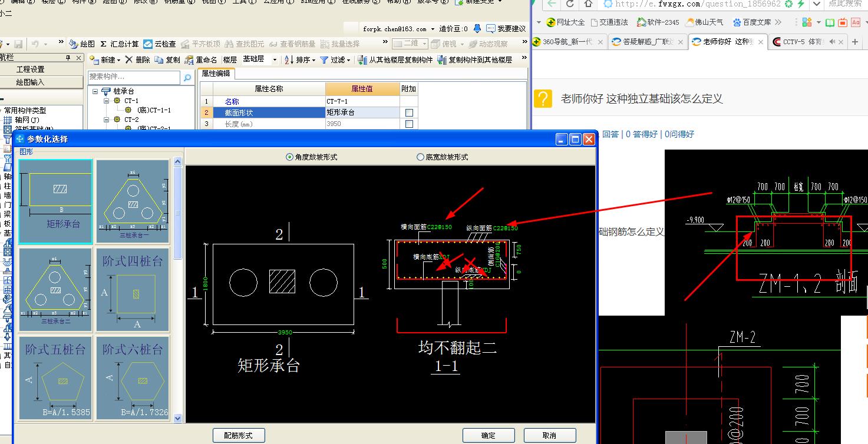This screenshot has width=868, height=444.
Task: Expand more bookmarks chevron after 百度文库
Action: (778, 22)
